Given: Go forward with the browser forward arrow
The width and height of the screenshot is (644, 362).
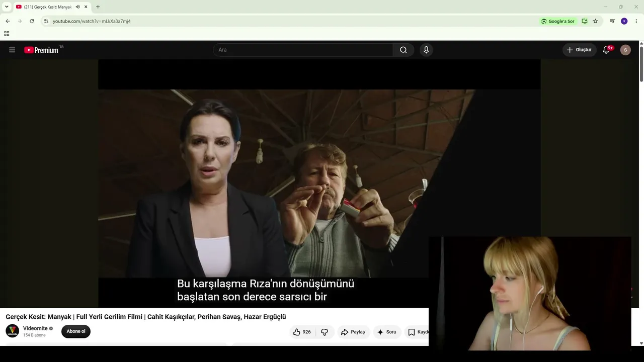Looking at the screenshot, I should [x=20, y=21].
